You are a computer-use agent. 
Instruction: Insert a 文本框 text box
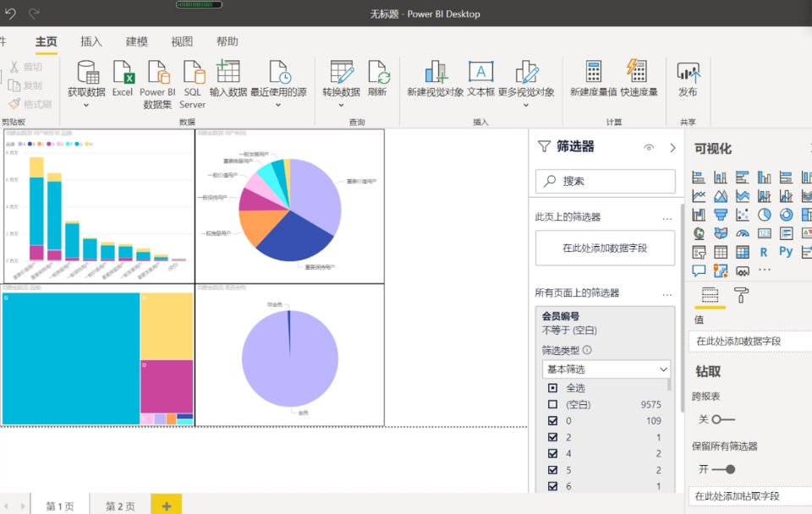pyautogui.click(x=480, y=72)
